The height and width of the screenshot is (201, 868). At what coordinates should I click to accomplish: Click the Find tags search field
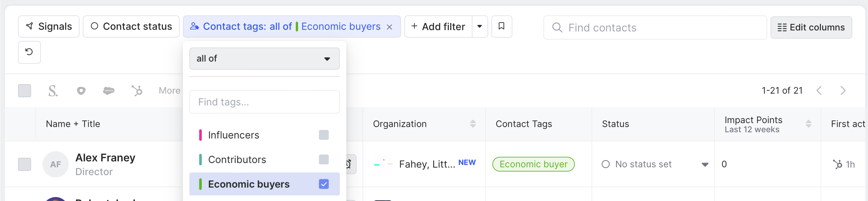tap(264, 102)
